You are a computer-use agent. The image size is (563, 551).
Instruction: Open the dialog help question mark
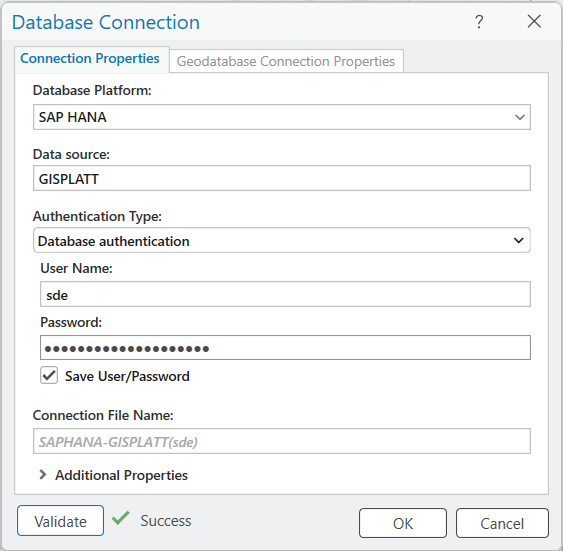coord(479,22)
